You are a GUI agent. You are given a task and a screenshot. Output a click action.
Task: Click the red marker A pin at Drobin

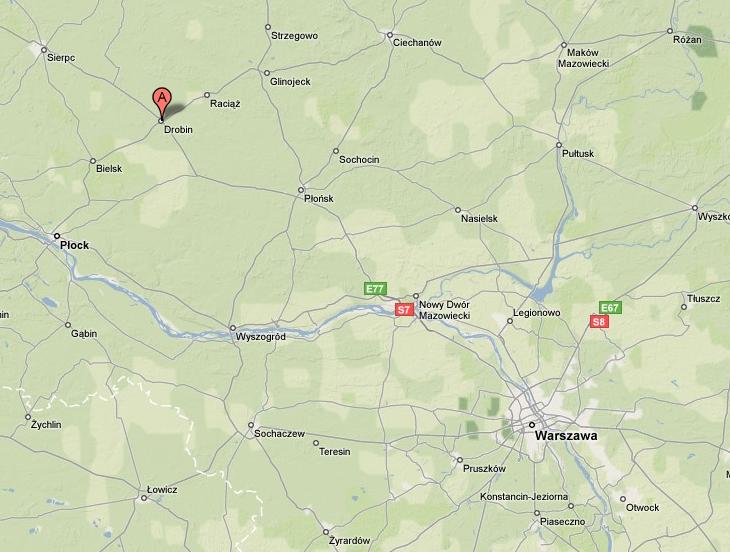coord(162,103)
